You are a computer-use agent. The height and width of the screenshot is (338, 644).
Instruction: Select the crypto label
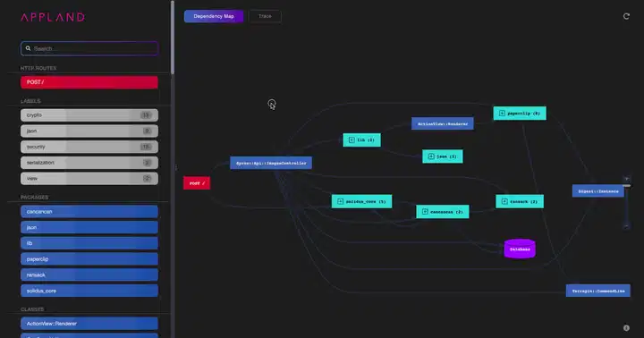(x=89, y=115)
